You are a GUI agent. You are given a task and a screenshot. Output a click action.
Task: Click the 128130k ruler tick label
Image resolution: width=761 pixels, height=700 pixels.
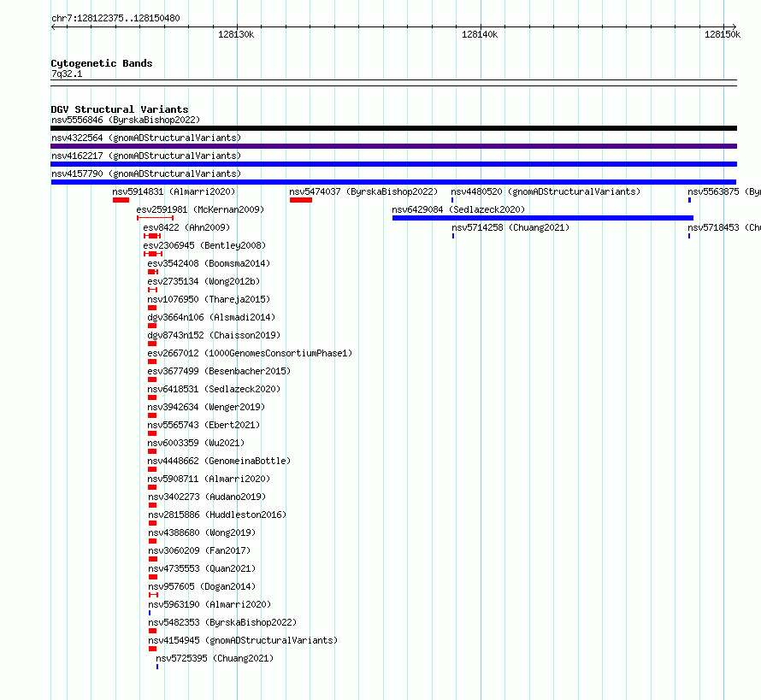coord(236,34)
